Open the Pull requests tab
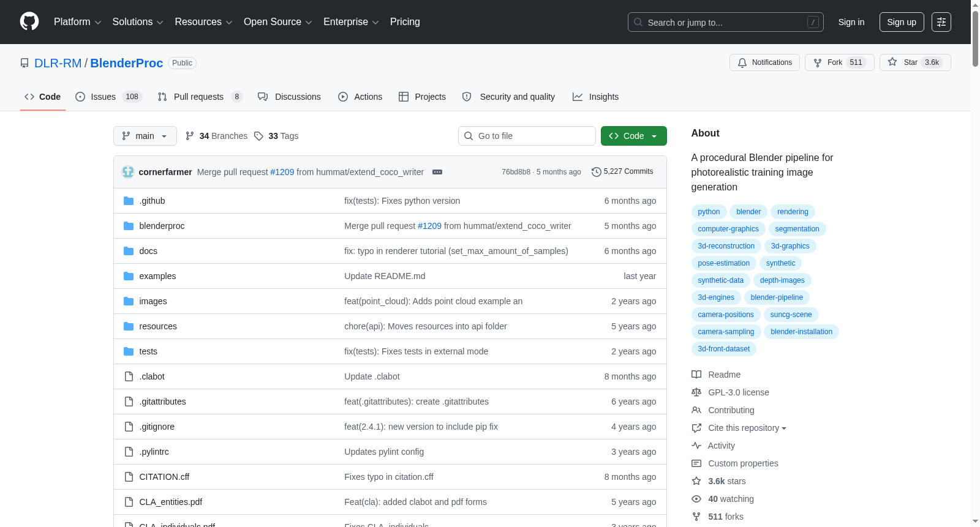Screen dimensions: 980x527 pyautogui.click(x=200, y=97)
